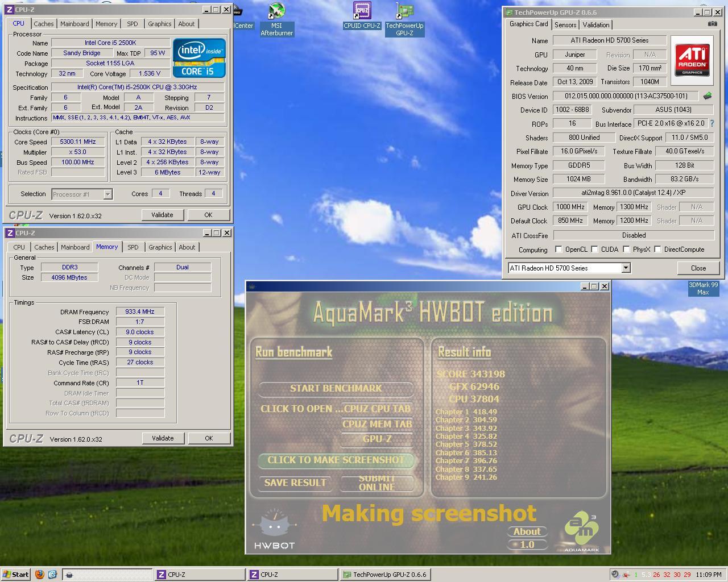
Task: Enable the CUDA checkbox
Action: point(594,250)
